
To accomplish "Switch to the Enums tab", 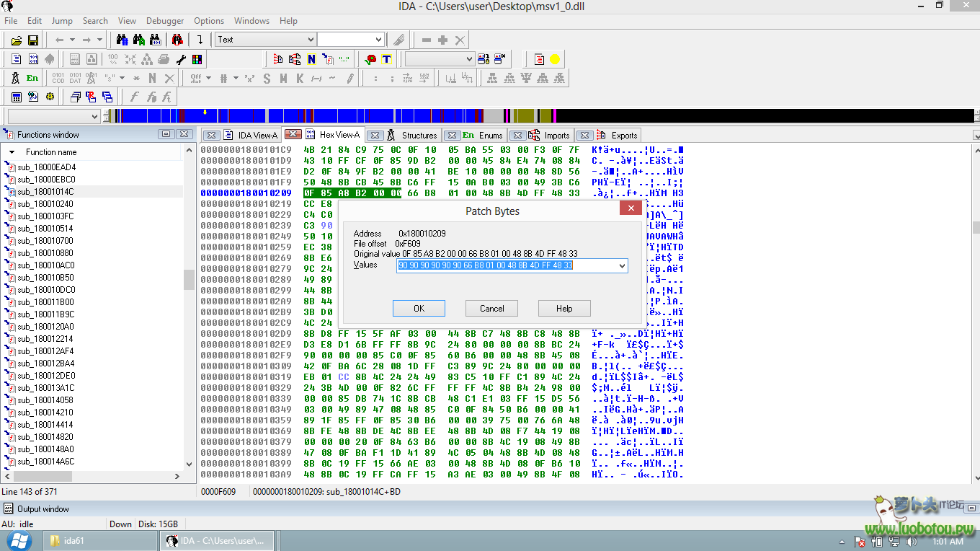I will (x=490, y=135).
